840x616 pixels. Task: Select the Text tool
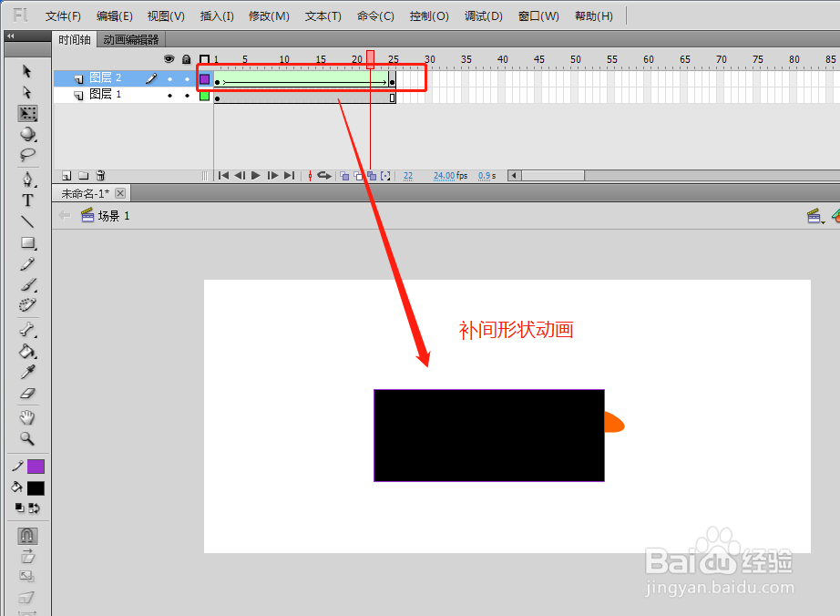pyautogui.click(x=27, y=200)
